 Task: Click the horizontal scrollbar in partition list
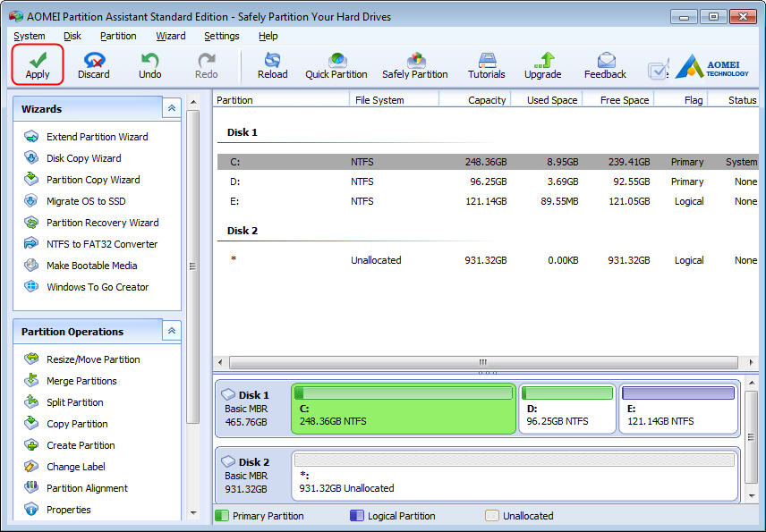point(483,362)
